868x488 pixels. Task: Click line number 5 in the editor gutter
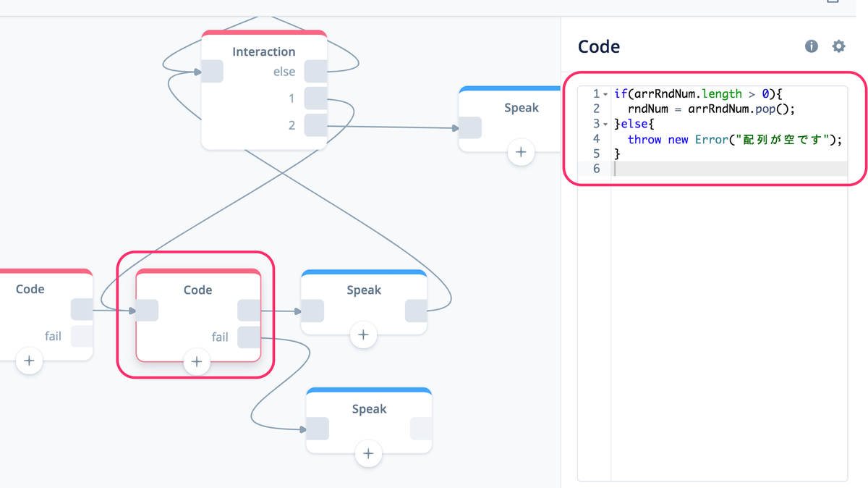596,153
